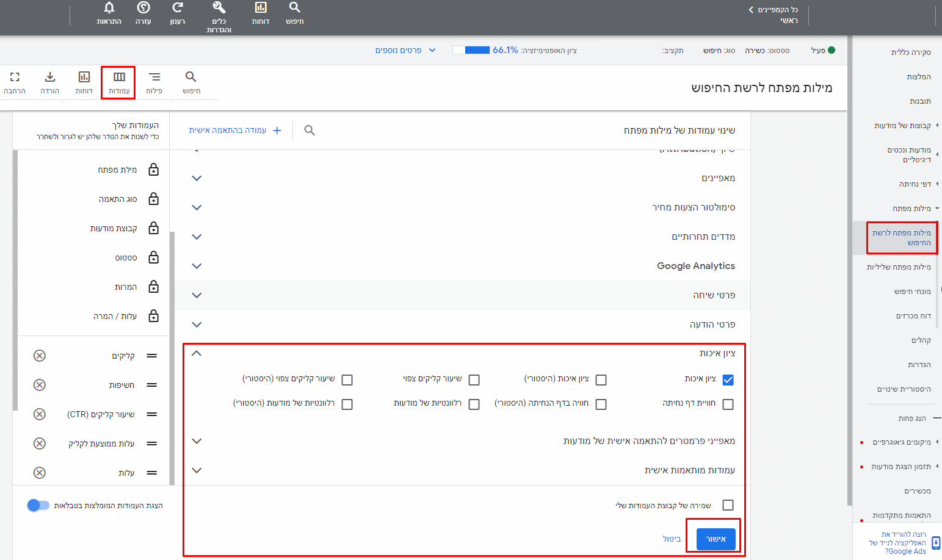The image size is (942, 560).
Task: Click עמודה בהתאמה אישית add link
Action: [235, 131]
